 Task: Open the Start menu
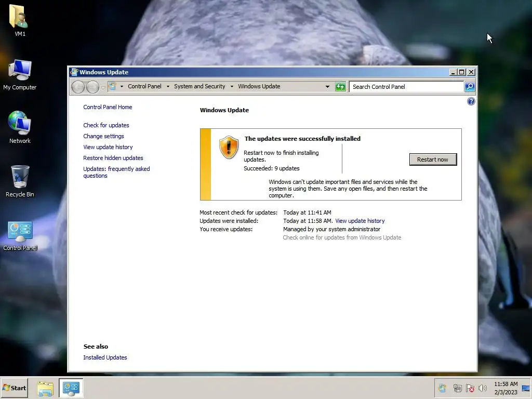coord(14,388)
